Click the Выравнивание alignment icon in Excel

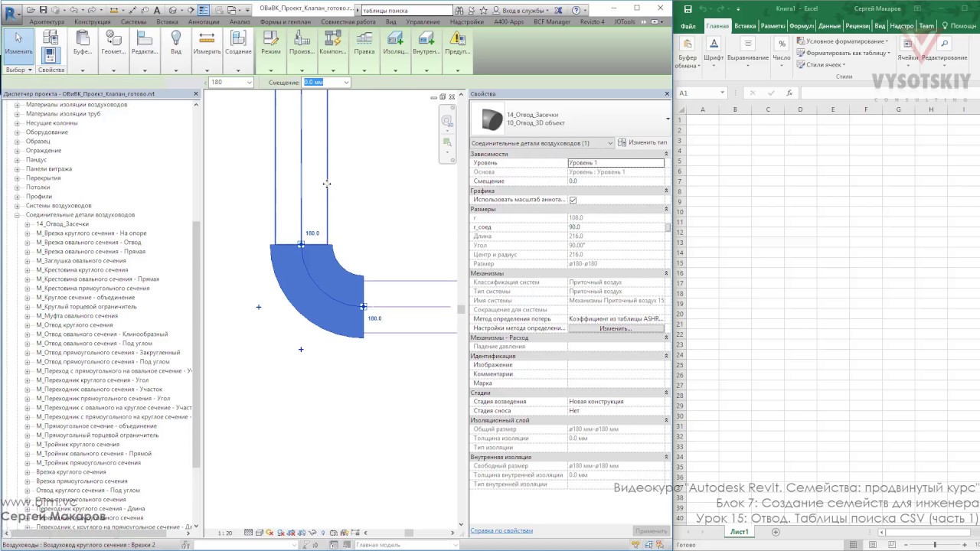pyautogui.click(x=748, y=44)
